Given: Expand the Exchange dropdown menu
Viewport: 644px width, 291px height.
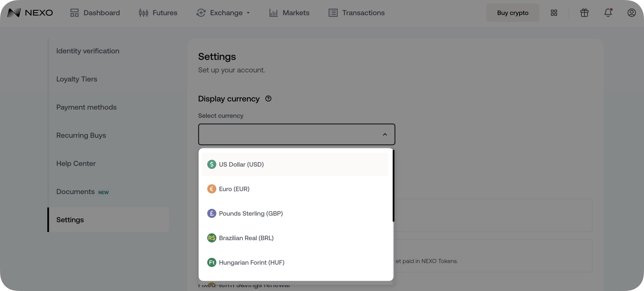Looking at the screenshot, I should (223, 13).
